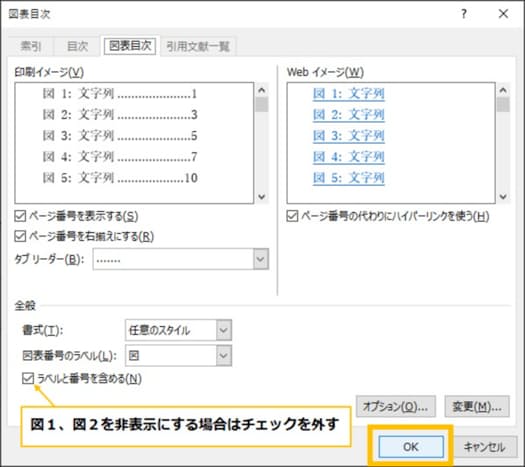Image resolution: width=525 pixels, height=467 pixels.
Task: Toggle ページ番号を右揃えにする checkbox
Action: coord(20,236)
